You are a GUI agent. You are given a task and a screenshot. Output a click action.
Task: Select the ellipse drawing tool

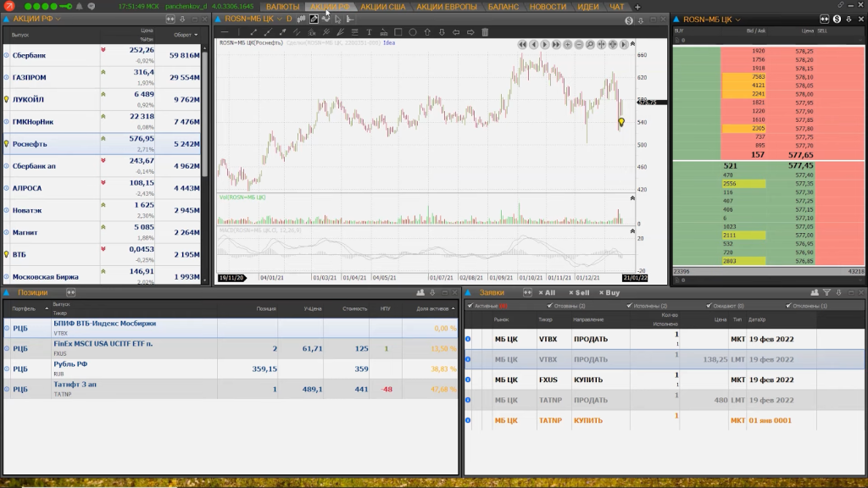(413, 32)
